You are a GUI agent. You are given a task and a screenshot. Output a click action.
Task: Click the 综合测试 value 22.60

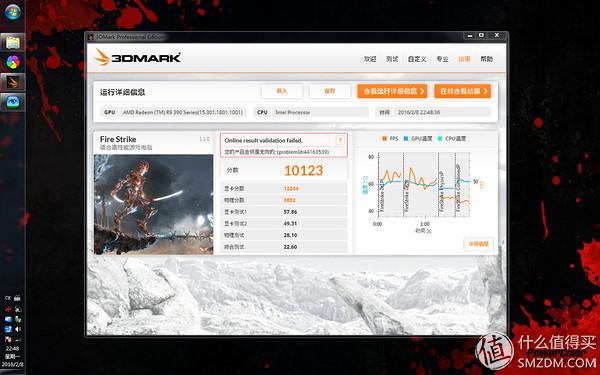coord(290,247)
